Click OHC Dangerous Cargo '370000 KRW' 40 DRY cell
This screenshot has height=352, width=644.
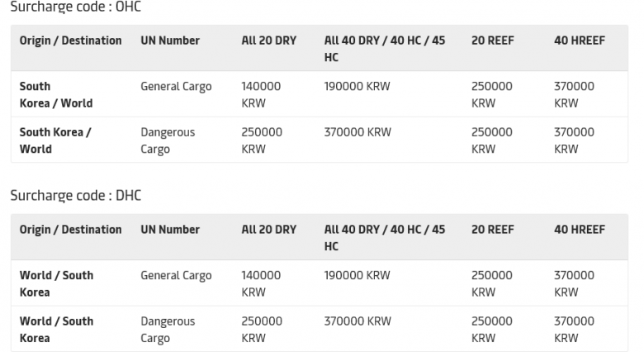click(358, 132)
